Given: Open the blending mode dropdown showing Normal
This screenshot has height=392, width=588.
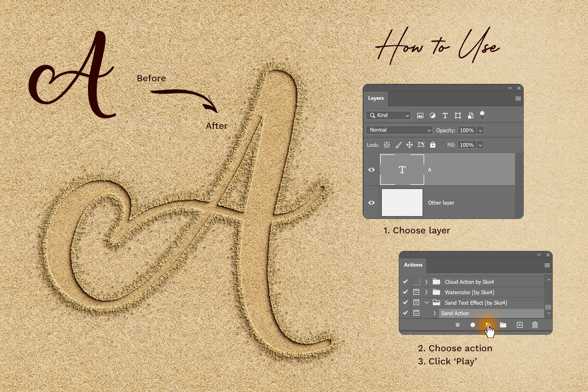Looking at the screenshot, I should click(399, 130).
